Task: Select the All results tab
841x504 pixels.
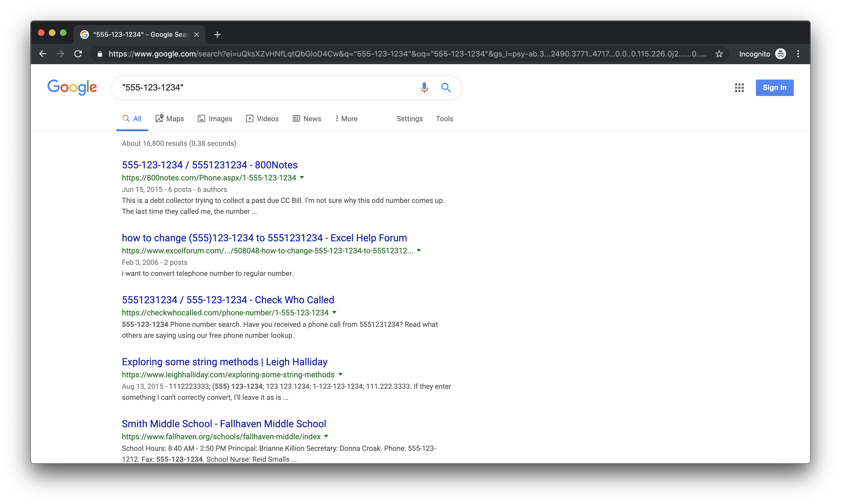Action: click(x=132, y=118)
